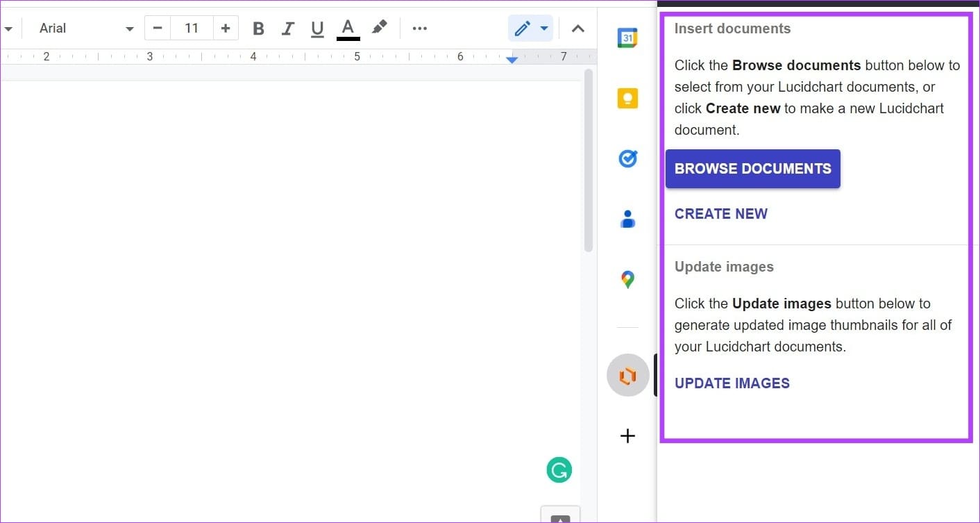Image resolution: width=980 pixels, height=523 pixels.
Task: Toggle bold formatting
Action: coord(258,28)
